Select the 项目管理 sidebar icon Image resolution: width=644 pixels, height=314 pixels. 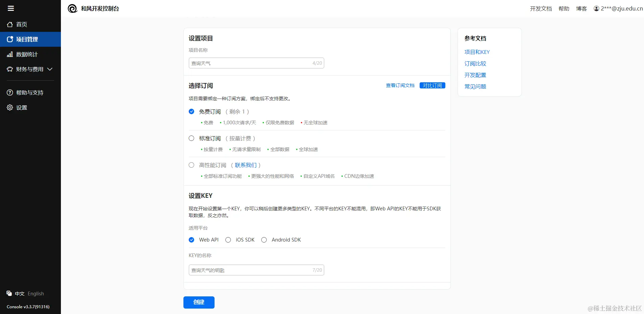click(x=9, y=39)
